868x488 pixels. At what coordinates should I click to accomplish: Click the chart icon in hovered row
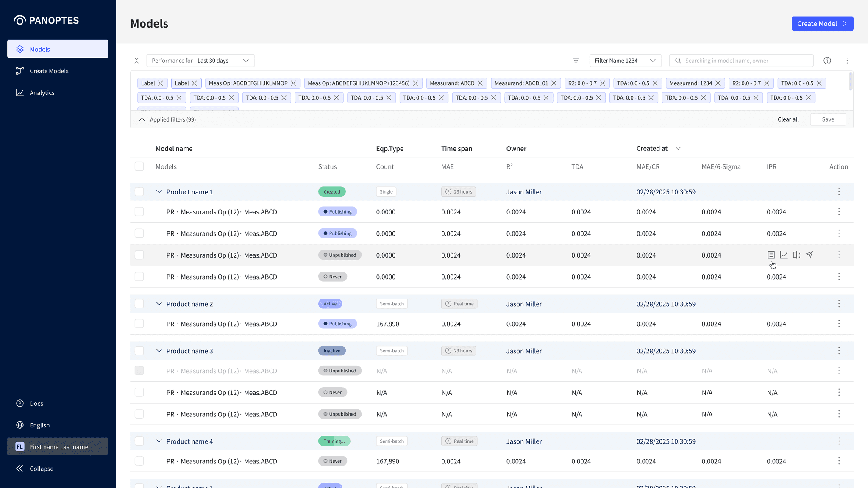coord(784,255)
